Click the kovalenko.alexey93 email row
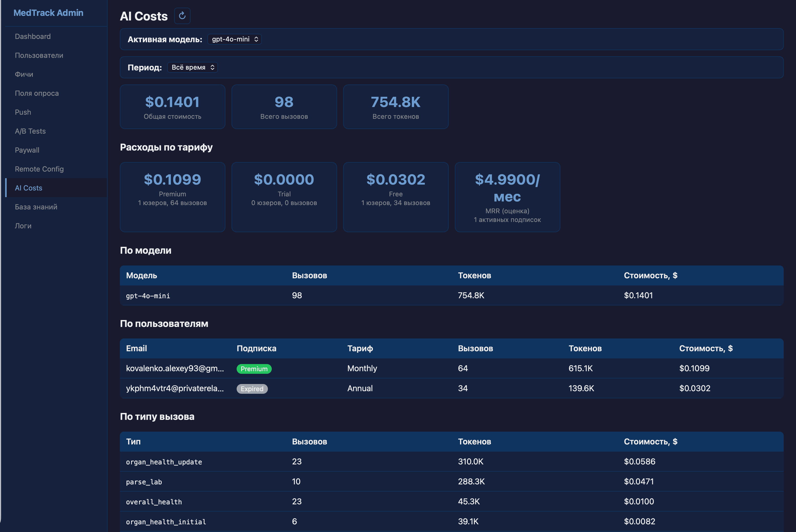The height and width of the screenshot is (532, 796). (x=175, y=368)
